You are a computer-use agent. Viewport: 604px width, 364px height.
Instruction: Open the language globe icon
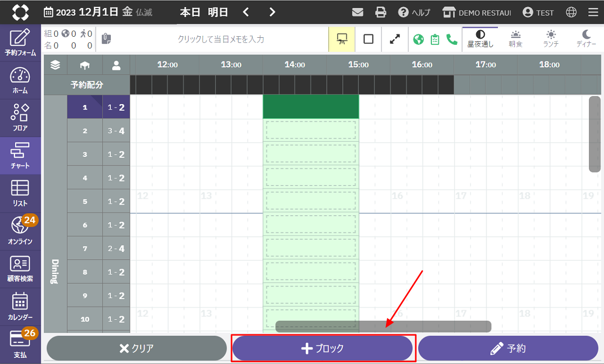click(x=571, y=13)
